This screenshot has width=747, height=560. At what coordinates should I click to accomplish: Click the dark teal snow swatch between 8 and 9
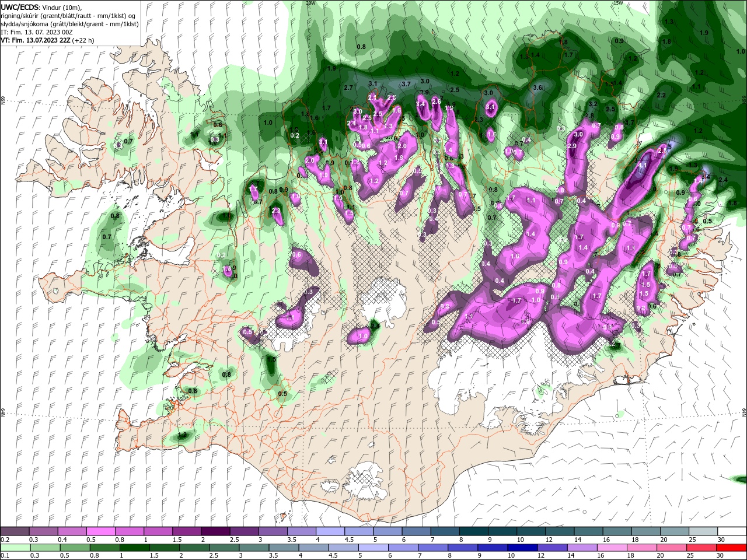(474, 531)
